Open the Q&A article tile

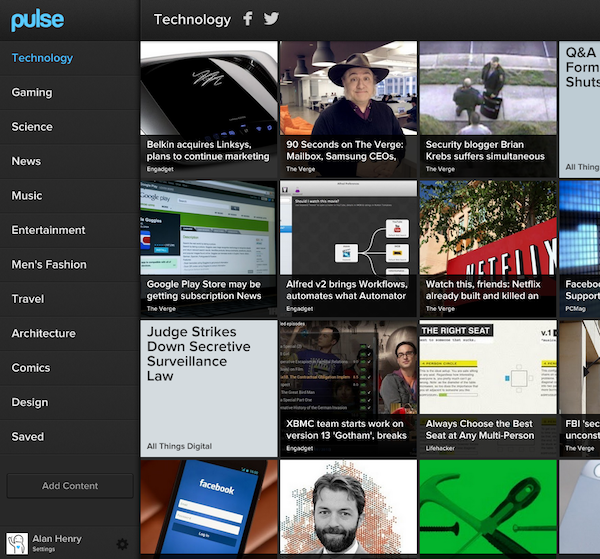click(x=580, y=109)
